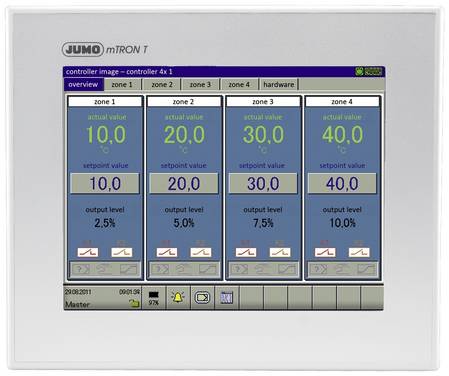Open the zone 2 tab
This screenshot has height=376, width=449.
coord(162,85)
